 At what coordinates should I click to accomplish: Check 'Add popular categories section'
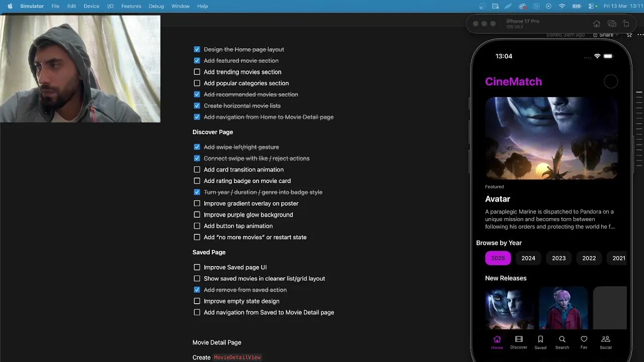pyautogui.click(x=197, y=83)
